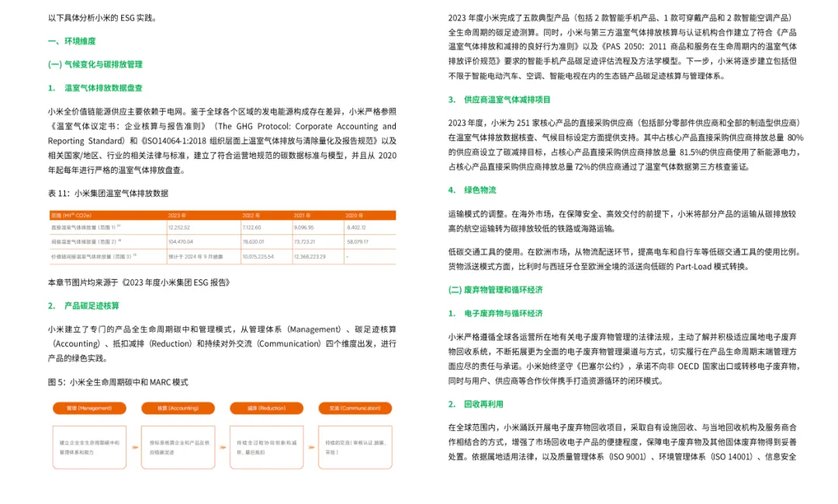Select table cell "7,122.60"
The image size is (838, 504).
coord(251,227)
